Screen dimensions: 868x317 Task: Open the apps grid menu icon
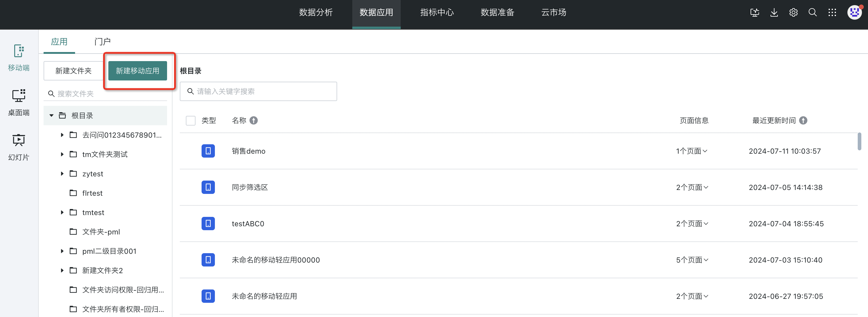click(832, 13)
